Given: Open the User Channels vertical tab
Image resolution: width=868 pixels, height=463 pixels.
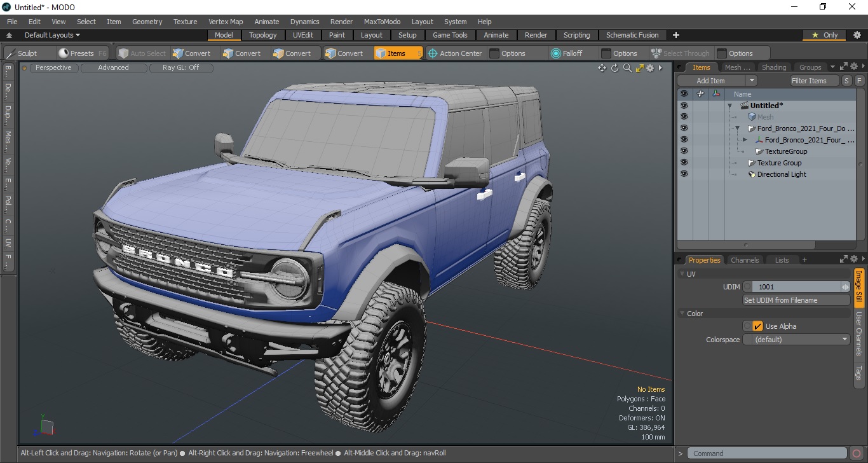Looking at the screenshot, I should [x=858, y=333].
